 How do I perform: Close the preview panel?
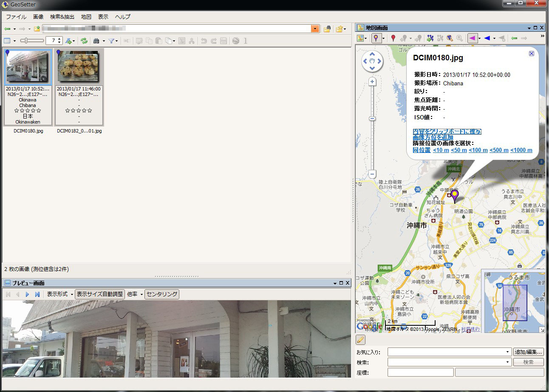click(x=348, y=283)
